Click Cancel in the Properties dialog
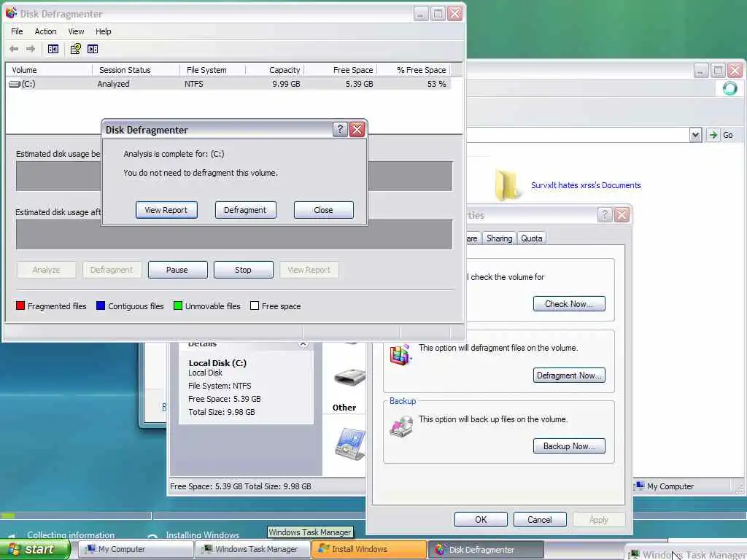Screen dimensions: 747x560 540,519
